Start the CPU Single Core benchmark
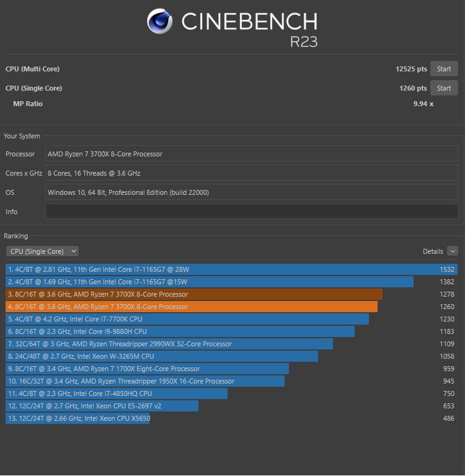 point(444,88)
